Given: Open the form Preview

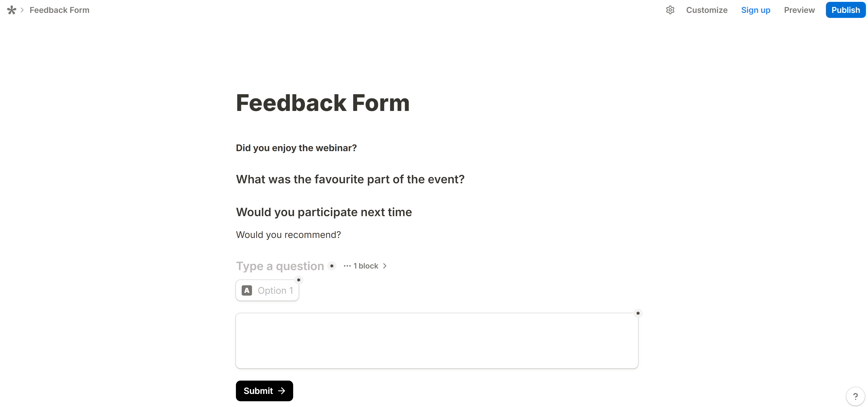Looking at the screenshot, I should 799,10.
